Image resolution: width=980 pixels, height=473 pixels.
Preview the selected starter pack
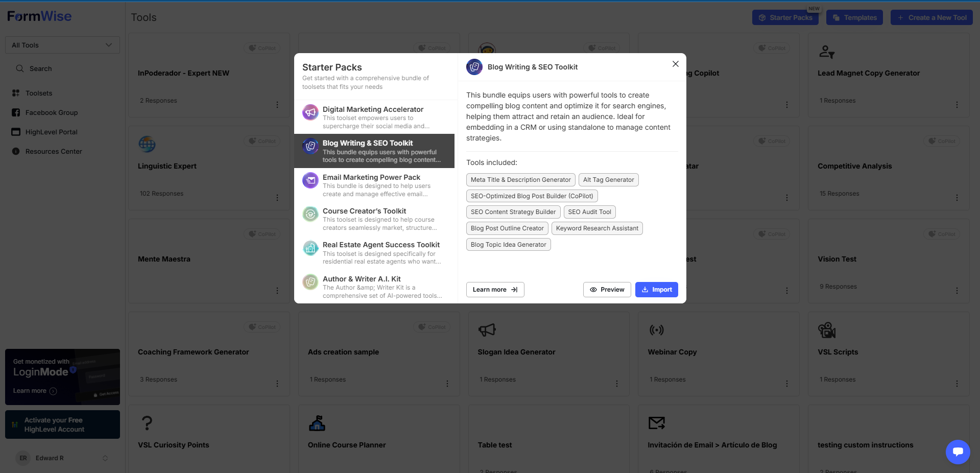607,290
